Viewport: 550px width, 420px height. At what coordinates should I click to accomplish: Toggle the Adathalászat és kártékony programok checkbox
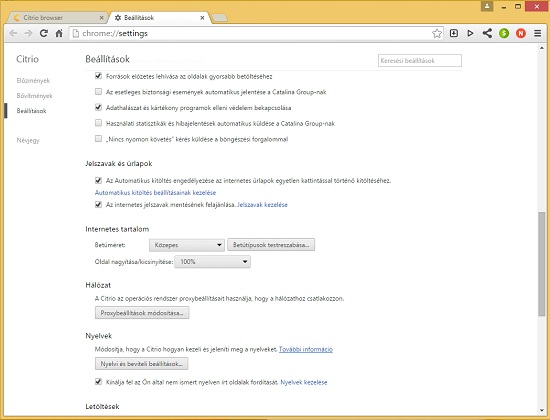coord(98,107)
